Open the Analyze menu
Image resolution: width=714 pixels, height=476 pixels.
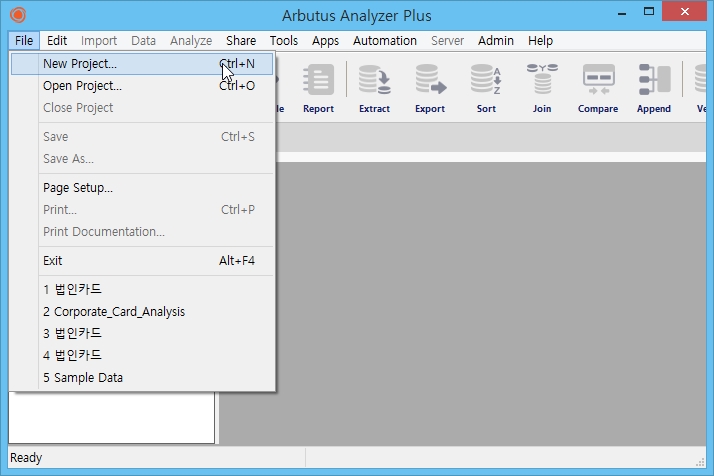(x=191, y=41)
